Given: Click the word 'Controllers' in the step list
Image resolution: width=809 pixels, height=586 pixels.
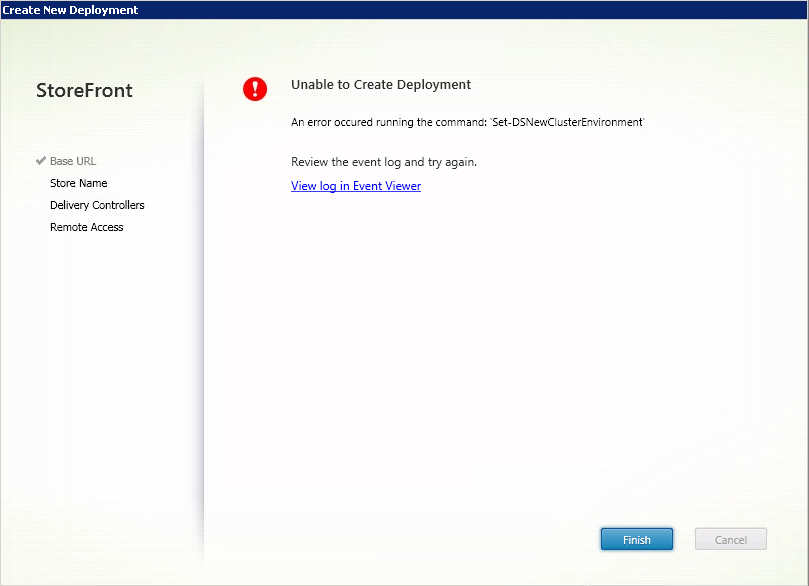Looking at the screenshot, I should (x=118, y=205).
